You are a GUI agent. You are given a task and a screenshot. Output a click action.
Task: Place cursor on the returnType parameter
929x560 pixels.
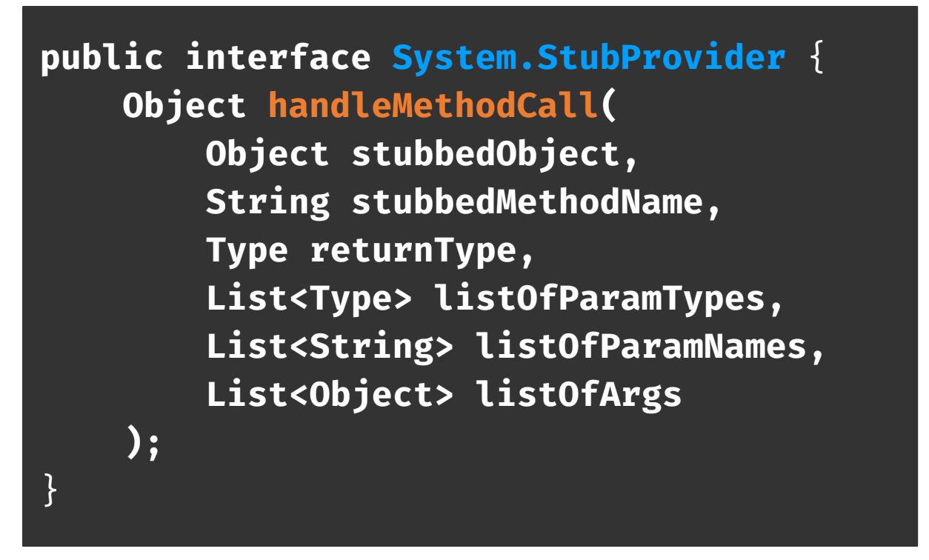413,251
